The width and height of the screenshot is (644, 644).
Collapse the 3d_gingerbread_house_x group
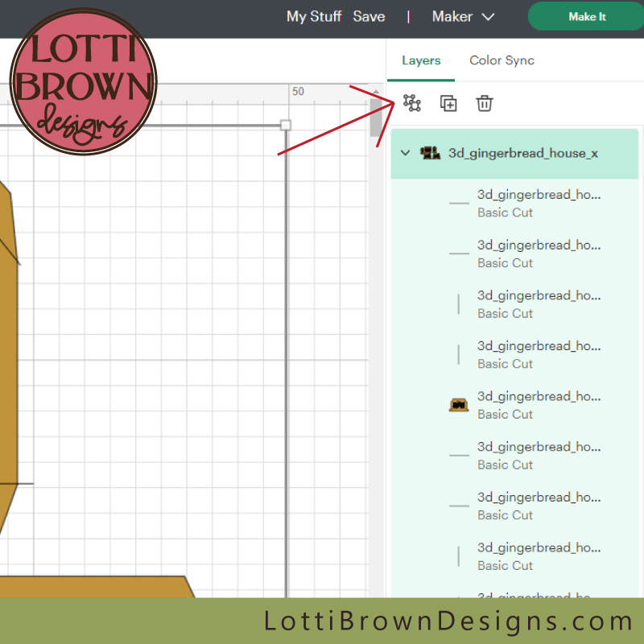click(405, 153)
